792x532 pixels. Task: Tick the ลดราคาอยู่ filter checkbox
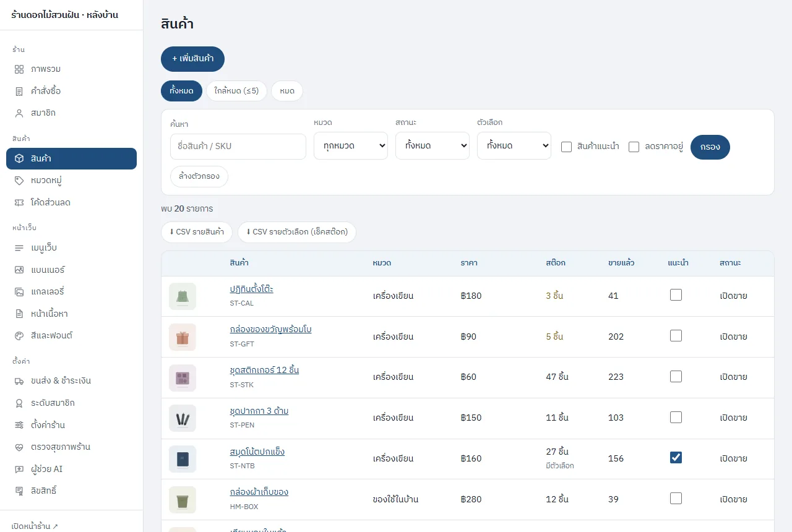click(x=634, y=147)
